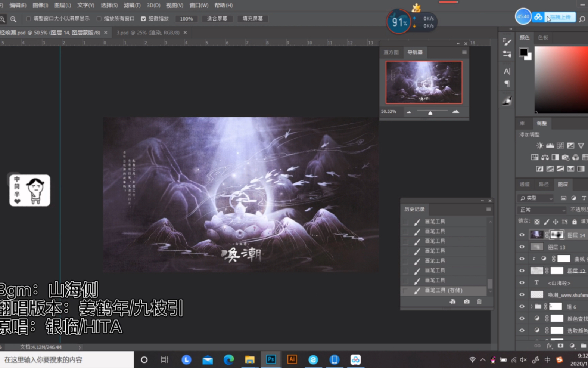Image resolution: width=588 pixels, height=368 pixels.
Task: Click the 适合屏幕 fit screen button
Action: [217, 19]
